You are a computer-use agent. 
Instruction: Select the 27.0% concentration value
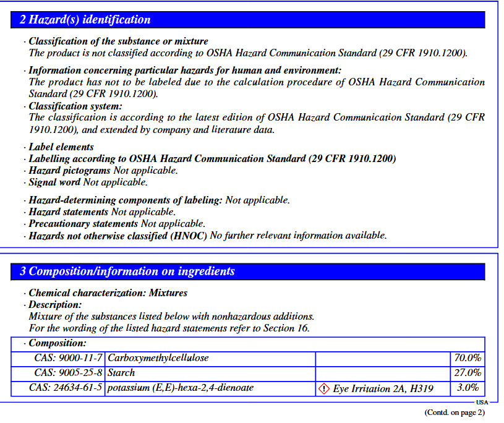click(x=468, y=373)
